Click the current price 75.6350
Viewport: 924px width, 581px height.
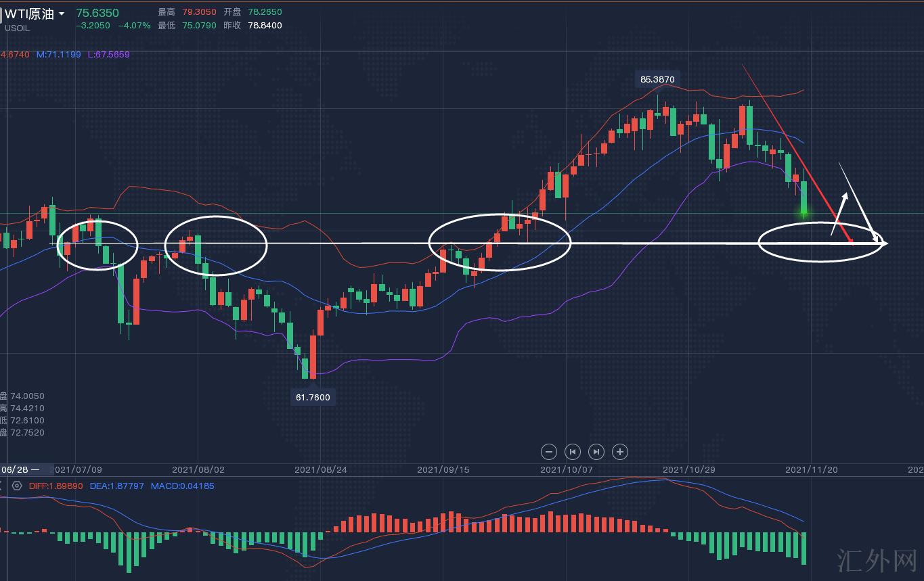pos(97,13)
